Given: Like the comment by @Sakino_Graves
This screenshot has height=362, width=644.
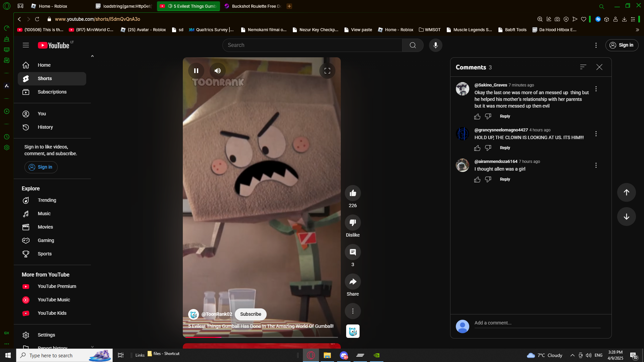Looking at the screenshot, I should [477, 116].
